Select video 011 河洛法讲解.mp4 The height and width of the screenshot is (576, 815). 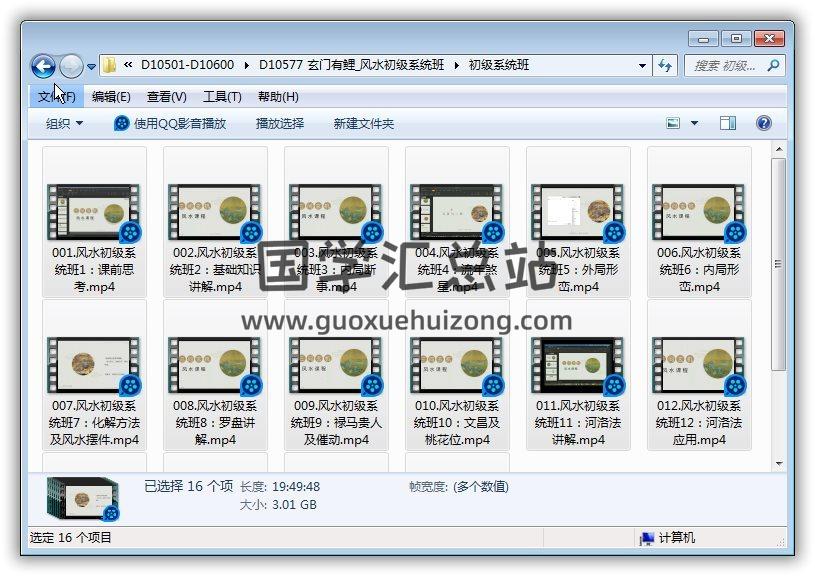coord(578,375)
